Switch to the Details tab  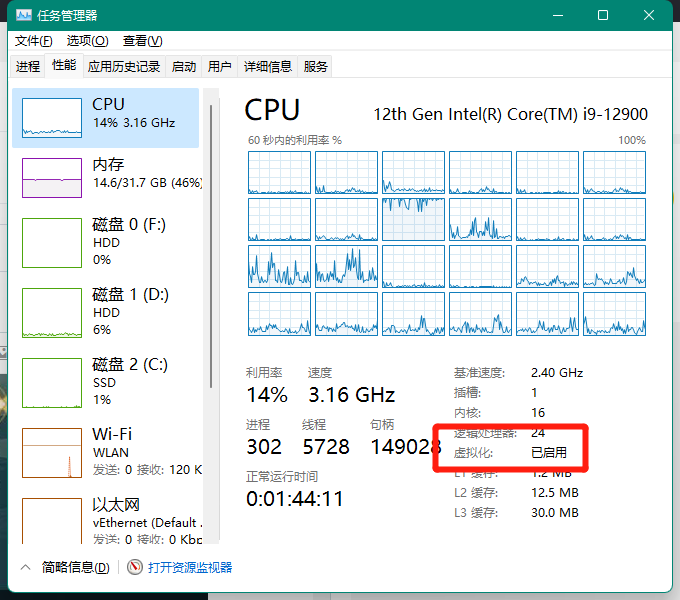268,67
